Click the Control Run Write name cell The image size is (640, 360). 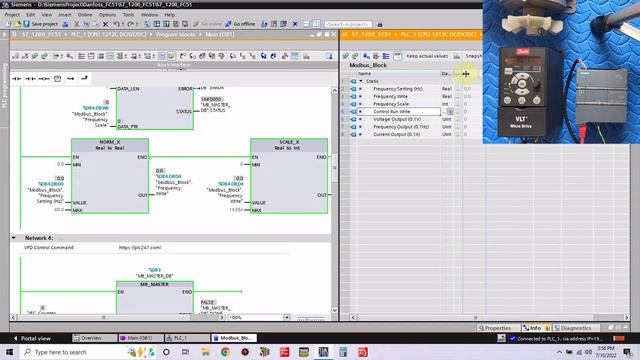pos(399,111)
